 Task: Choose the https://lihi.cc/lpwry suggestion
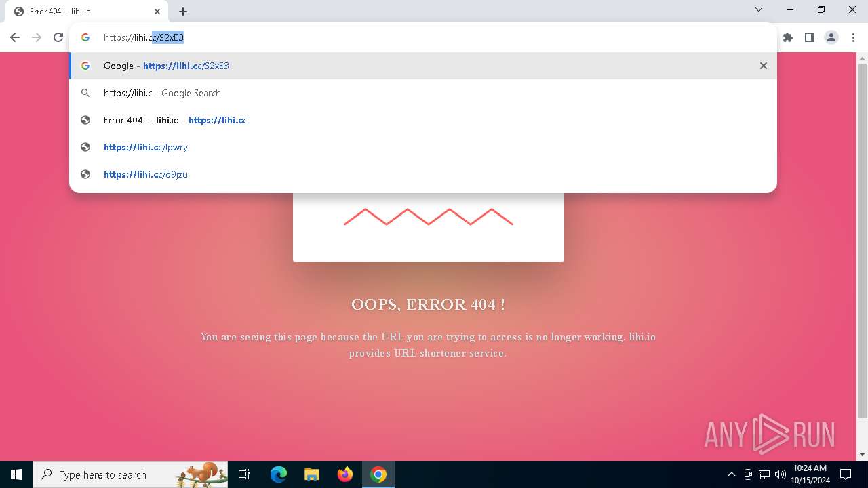(423, 147)
